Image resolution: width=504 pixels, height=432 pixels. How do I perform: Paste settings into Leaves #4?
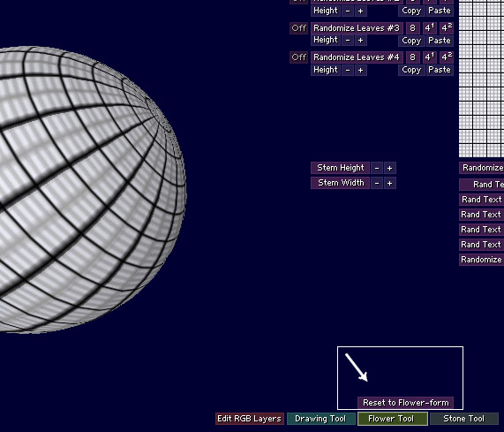point(440,70)
